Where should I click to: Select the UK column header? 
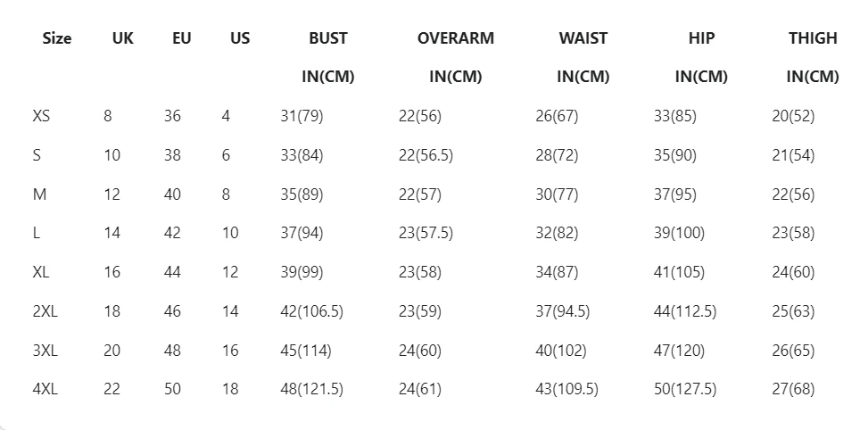123,38
